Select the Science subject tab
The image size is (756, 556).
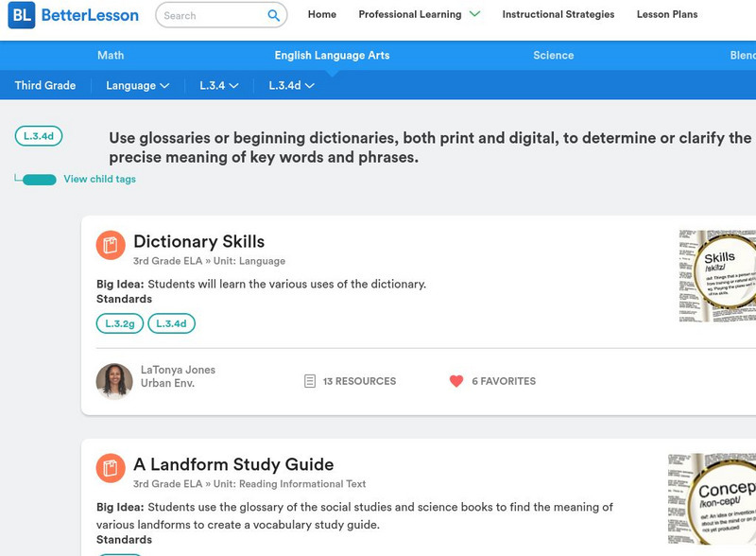(x=553, y=56)
